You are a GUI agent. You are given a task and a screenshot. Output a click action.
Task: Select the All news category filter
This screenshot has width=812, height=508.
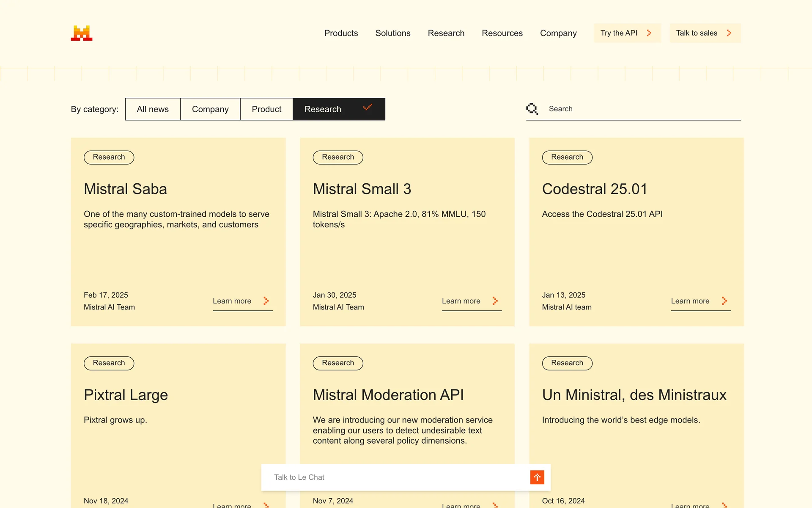click(x=153, y=109)
